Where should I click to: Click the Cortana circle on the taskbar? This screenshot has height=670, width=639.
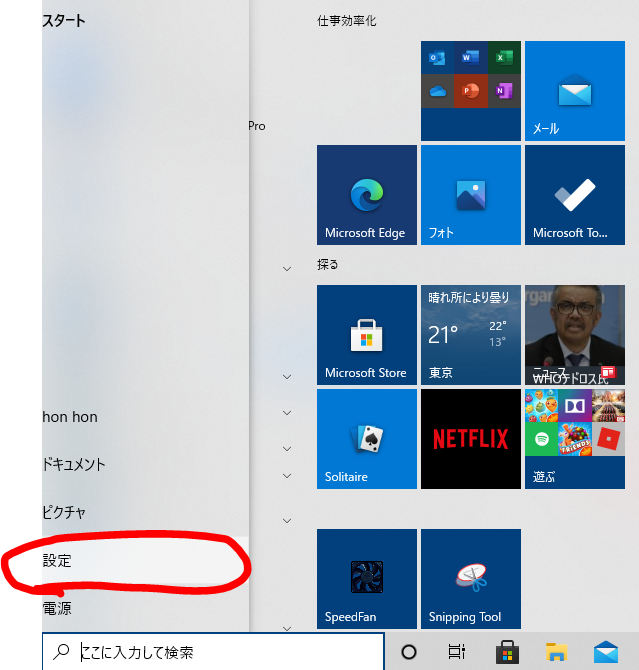[x=409, y=652]
